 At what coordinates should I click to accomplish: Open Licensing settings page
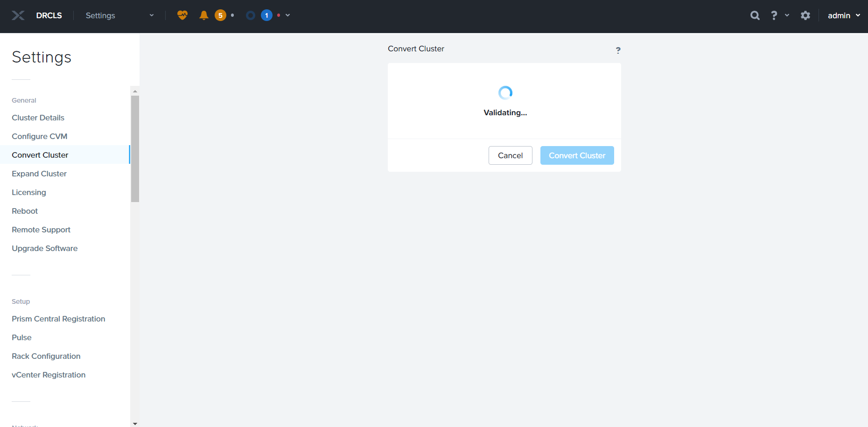click(x=29, y=192)
